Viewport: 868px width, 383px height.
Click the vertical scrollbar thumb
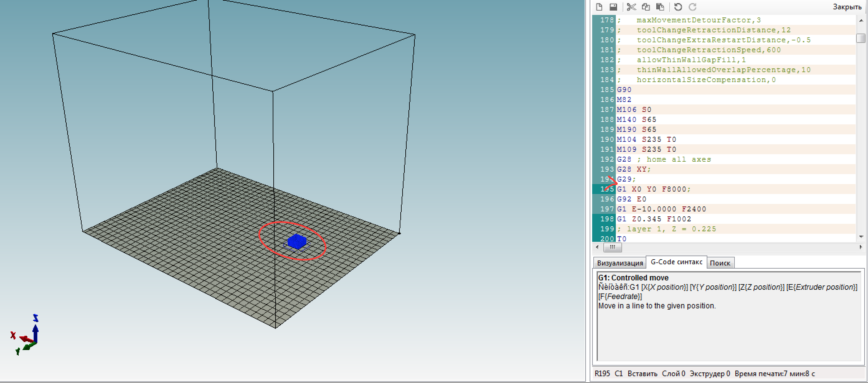point(861,38)
